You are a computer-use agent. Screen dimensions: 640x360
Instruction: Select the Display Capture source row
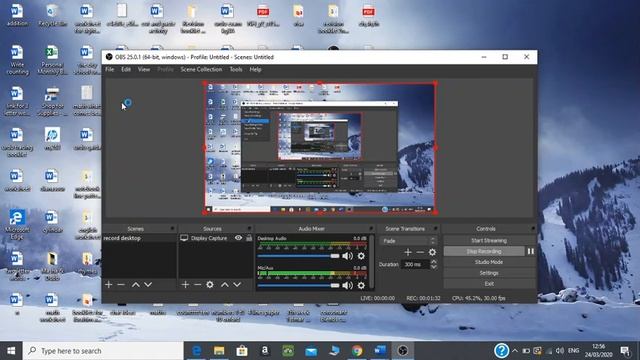coord(216,238)
